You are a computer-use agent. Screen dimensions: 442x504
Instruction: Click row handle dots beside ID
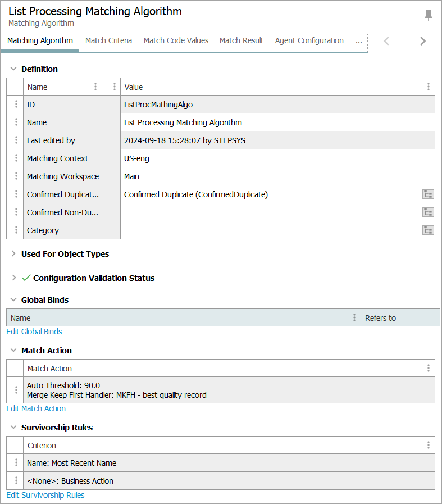16,105
